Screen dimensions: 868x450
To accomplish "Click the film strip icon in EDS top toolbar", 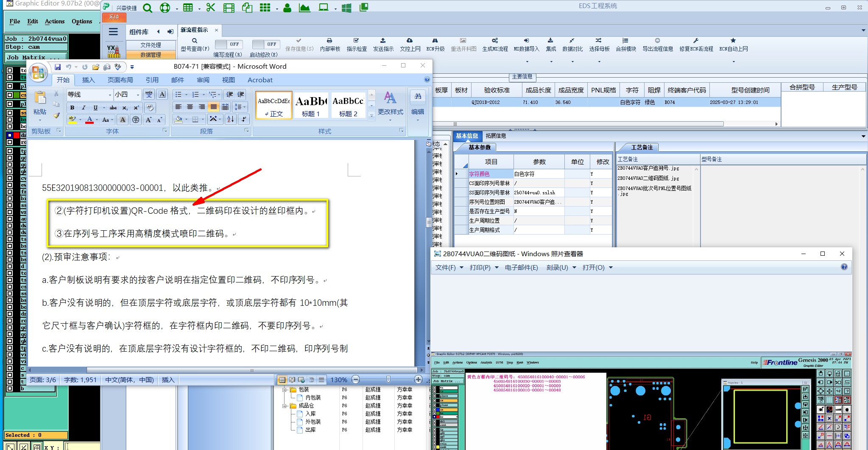I will (x=229, y=8).
